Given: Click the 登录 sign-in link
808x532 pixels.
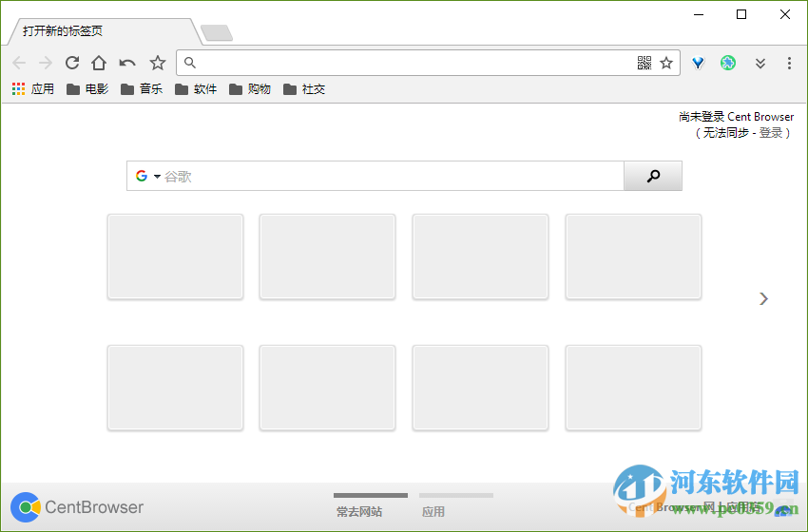Looking at the screenshot, I should coord(771,133).
